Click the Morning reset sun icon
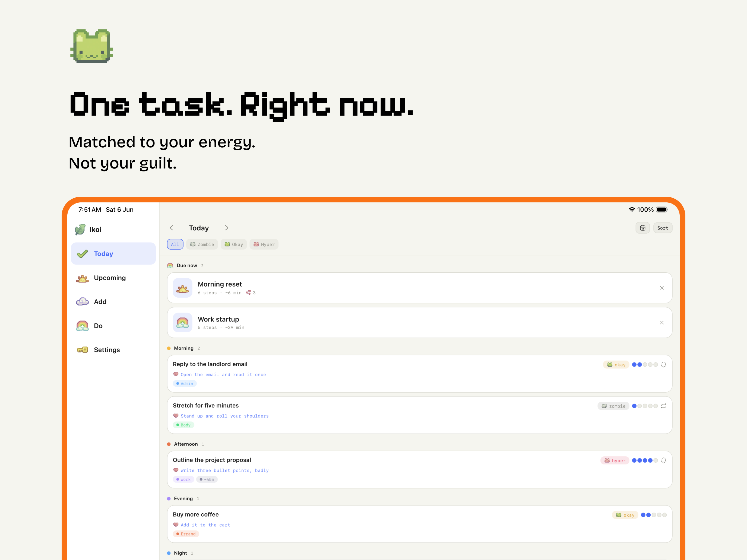The width and height of the screenshot is (747, 560). pyautogui.click(x=183, y=288)
